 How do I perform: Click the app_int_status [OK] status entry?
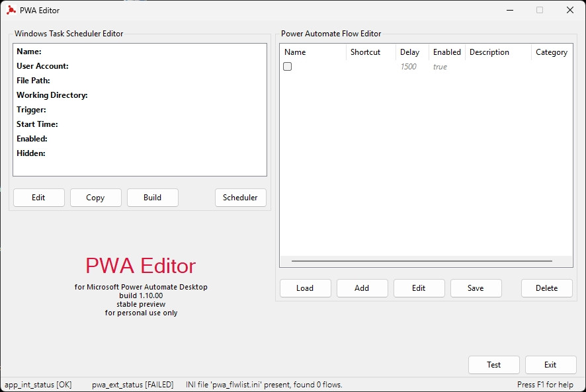[x=38, y=385]
